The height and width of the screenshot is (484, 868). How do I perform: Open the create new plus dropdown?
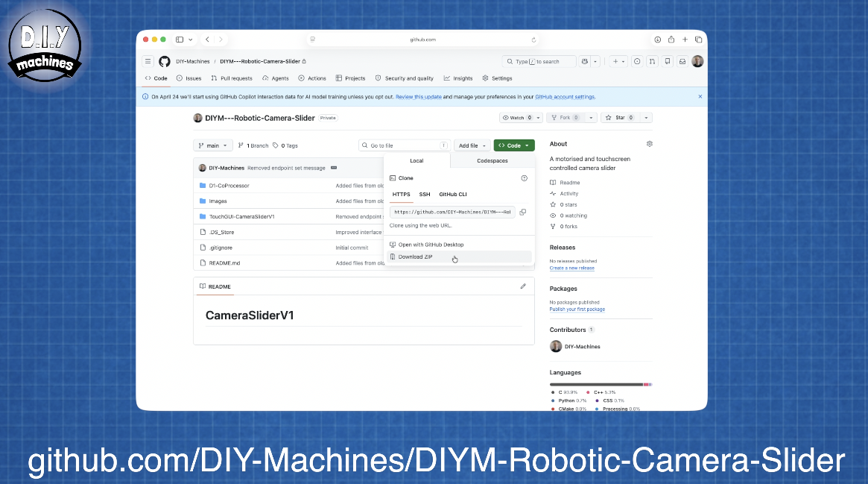[619, 61]
